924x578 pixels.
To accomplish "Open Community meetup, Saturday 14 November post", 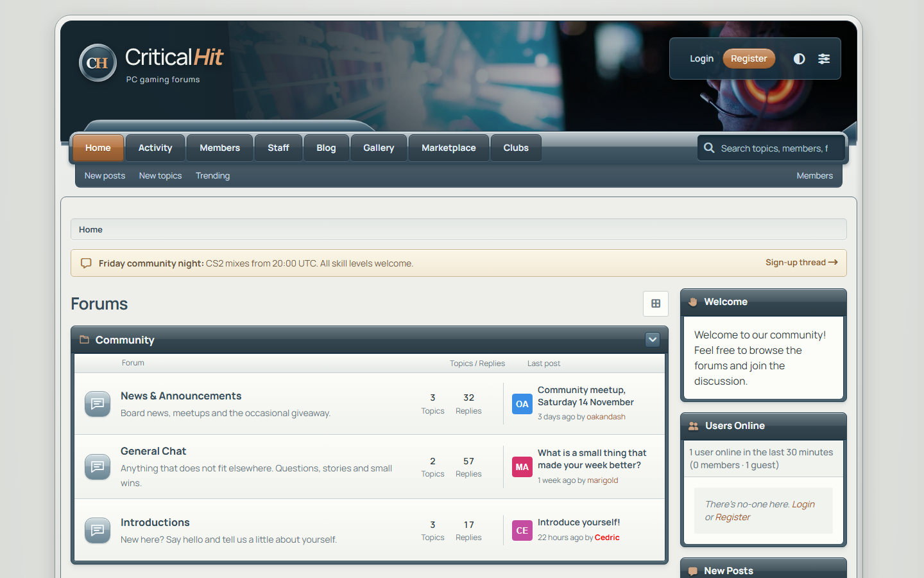I will point(586,396).
